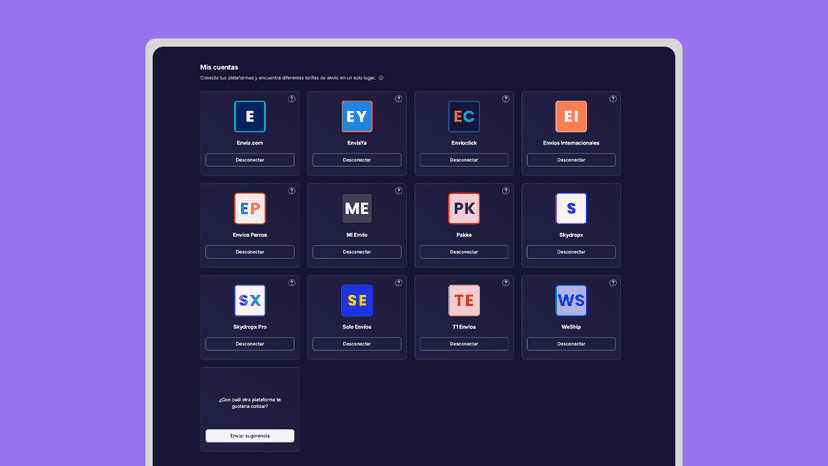Viewport: 828px width, 466px height.
Task: Disconnect the Pakke account
Action: pos(464,251)
